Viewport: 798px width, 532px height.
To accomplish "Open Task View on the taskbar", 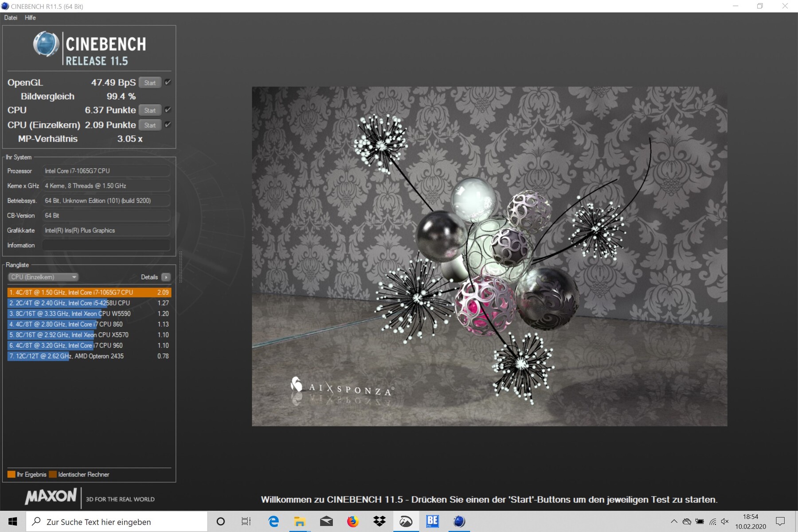I will point(246,521).
